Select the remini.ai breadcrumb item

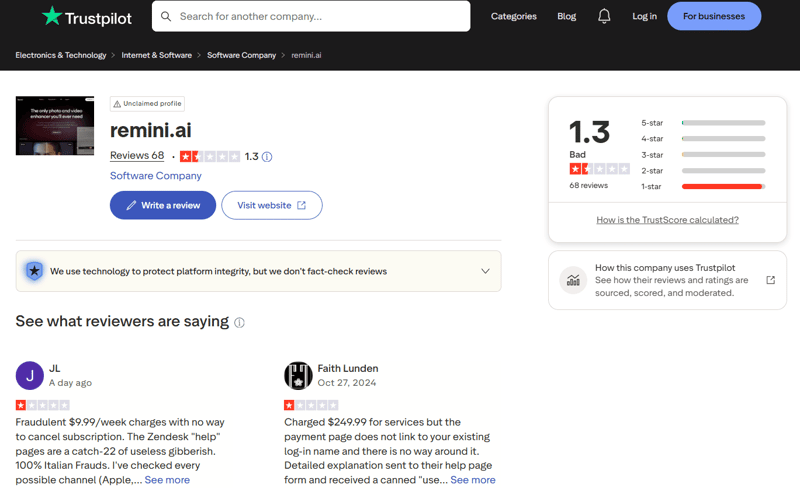click(306, 55)
